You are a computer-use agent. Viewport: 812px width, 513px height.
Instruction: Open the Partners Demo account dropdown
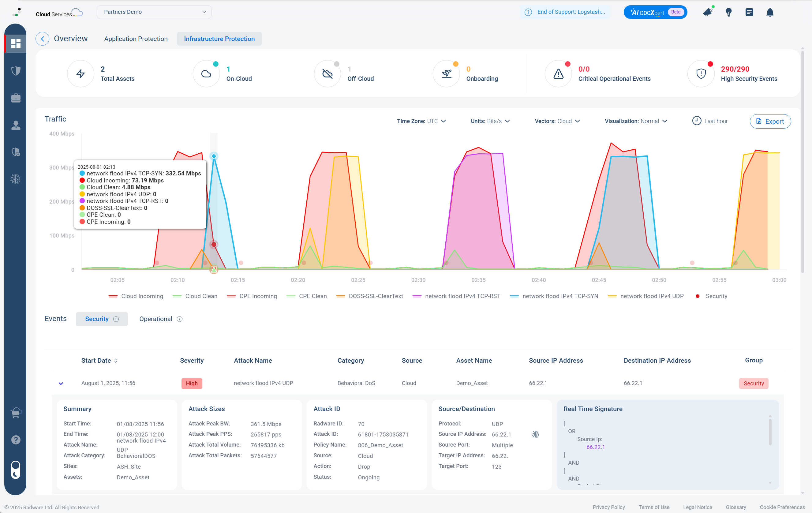[154, 12]
